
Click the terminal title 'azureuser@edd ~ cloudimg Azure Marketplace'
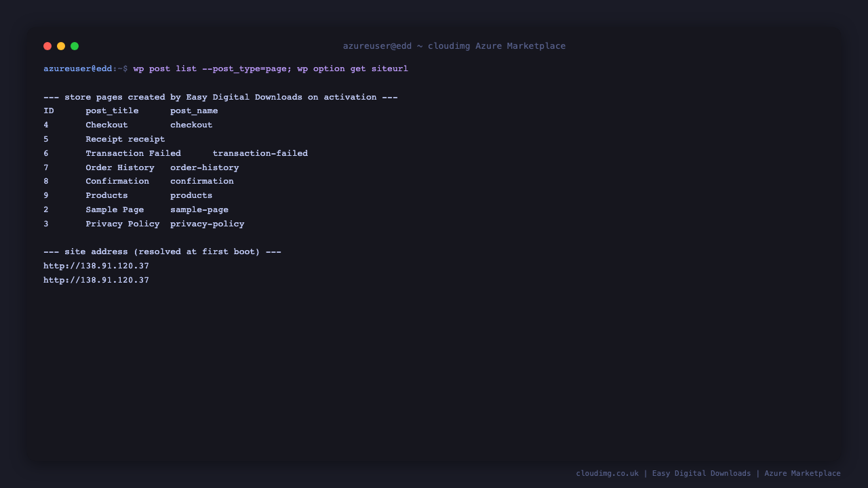click(454, 46)
